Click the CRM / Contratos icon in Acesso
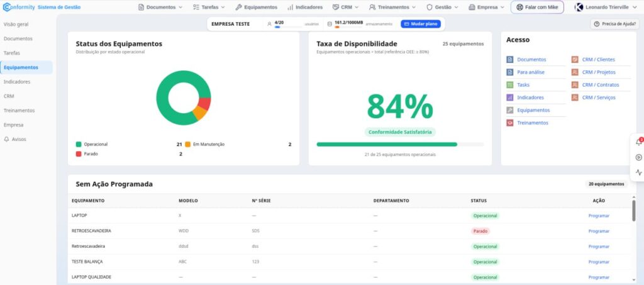Screen dimensions: 644x285 575,85
